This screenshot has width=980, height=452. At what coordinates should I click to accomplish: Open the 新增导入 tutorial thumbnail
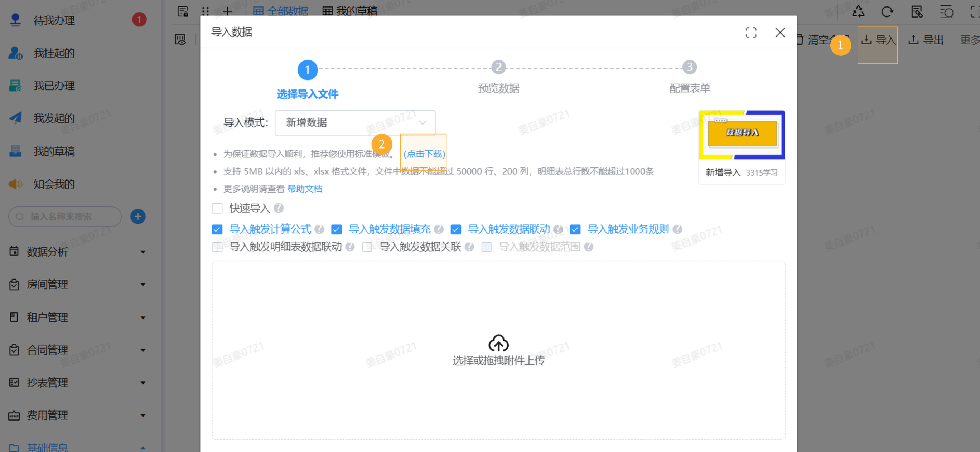[x=742, y=135]
